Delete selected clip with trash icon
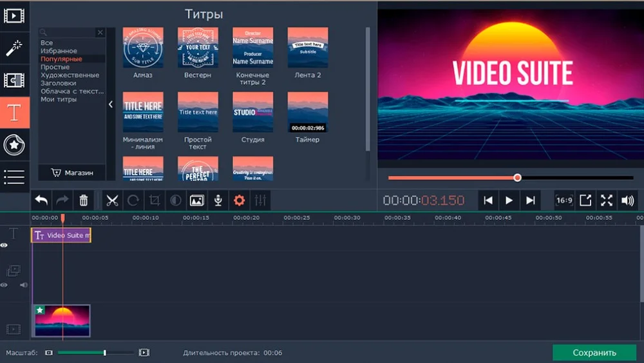Viewport: 644px width, 363px height. pos(84,201)
